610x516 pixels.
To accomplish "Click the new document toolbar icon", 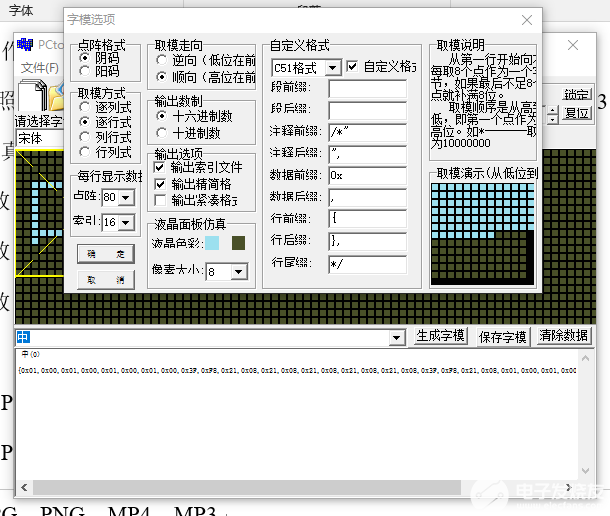I will 32,95.
